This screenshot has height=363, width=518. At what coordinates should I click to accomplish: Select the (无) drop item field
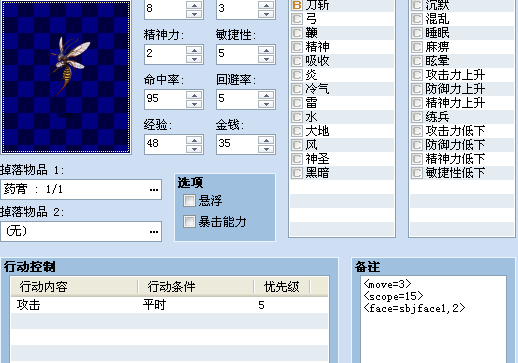click(81, 231)
